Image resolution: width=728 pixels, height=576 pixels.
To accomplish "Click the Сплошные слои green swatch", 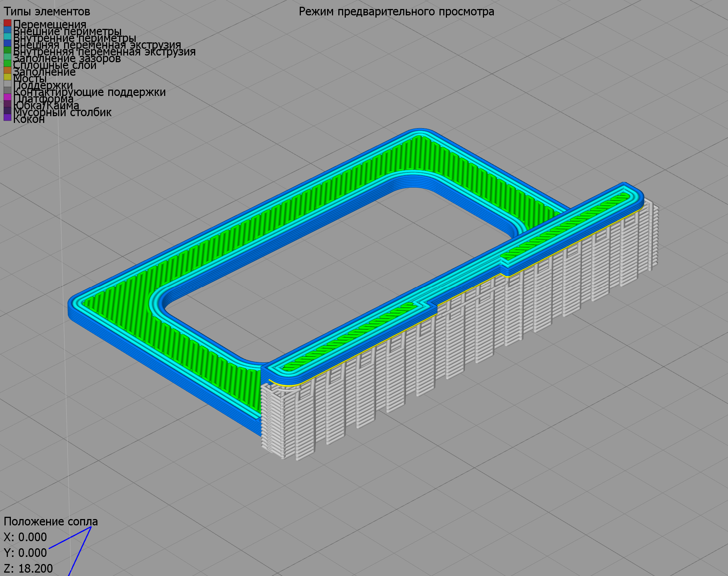I will (7, 64).
